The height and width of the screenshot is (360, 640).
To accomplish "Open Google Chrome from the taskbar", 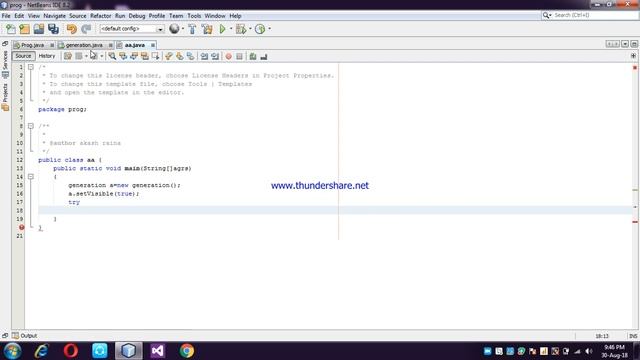I will [187, 351].
